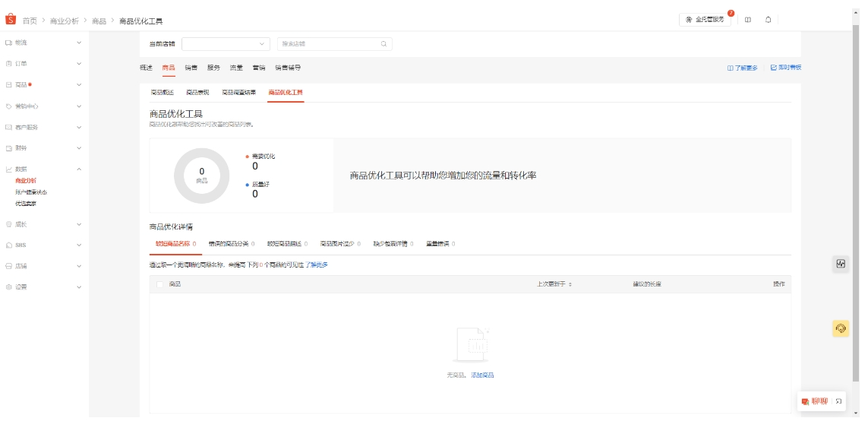The width and height of the screenshot is (868, 434).
Task: Click the 全托管服务 button
Action: point(705,20)
